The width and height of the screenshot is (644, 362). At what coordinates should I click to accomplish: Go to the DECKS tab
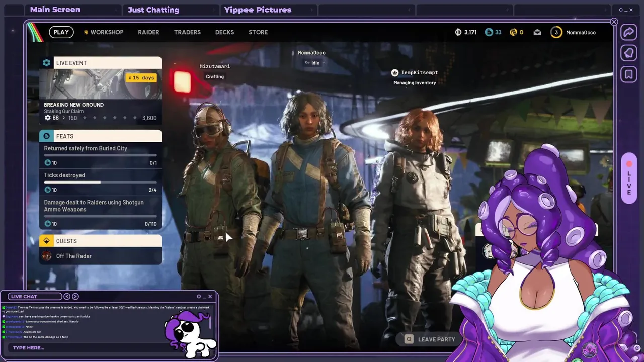[224, 32]
